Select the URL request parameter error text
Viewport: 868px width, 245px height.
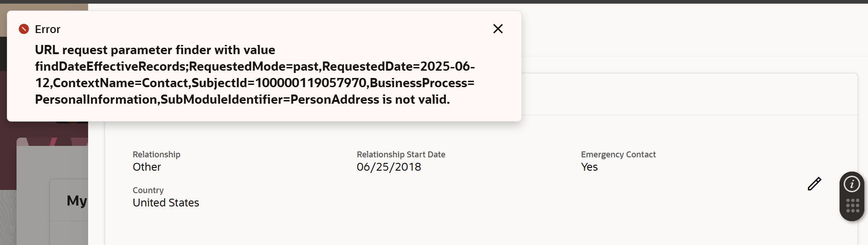[x=255, y=75]
